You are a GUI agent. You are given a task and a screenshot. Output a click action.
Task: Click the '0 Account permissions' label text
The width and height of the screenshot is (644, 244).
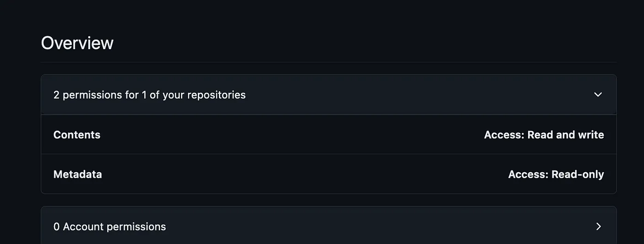pos(109,227)
